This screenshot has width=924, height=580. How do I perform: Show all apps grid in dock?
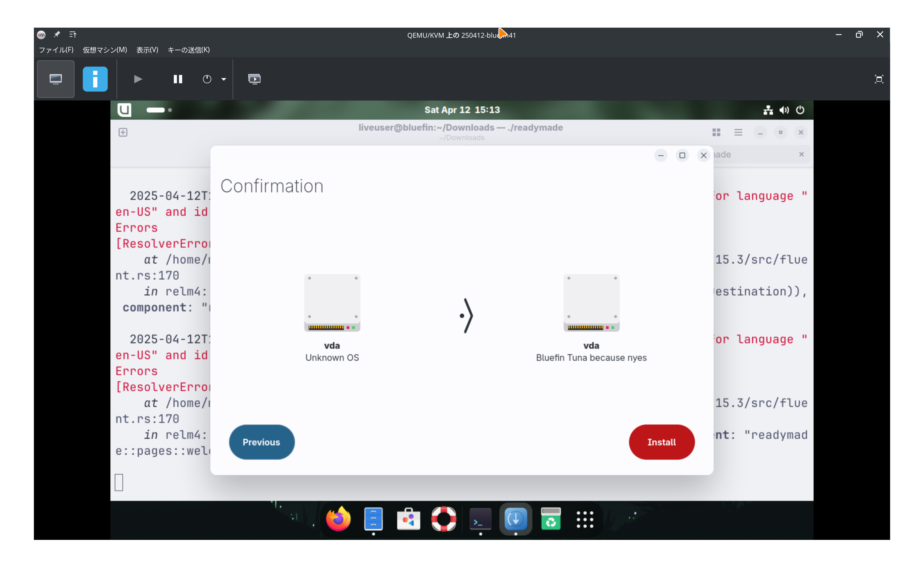point(585,519)
